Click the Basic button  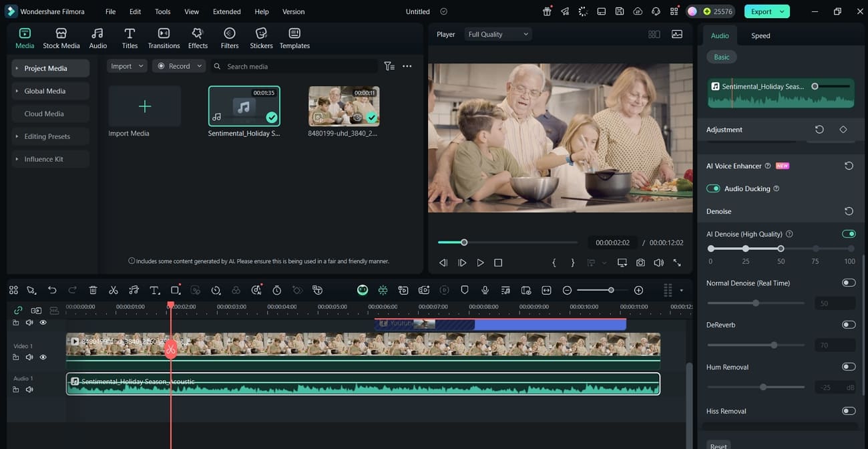722,57
